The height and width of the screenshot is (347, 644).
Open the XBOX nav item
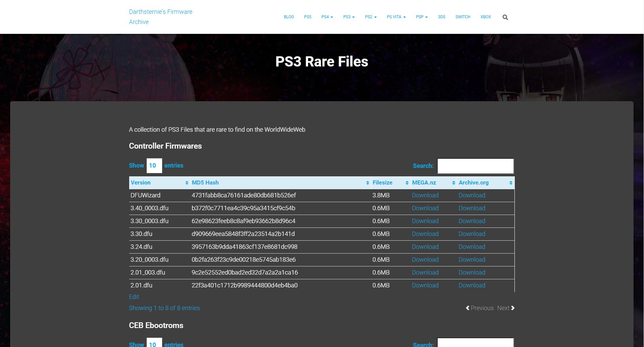click(x=486, y=17)
